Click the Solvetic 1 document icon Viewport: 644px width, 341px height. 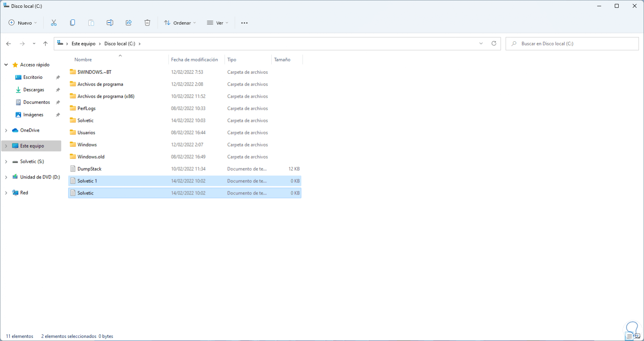[x=73, y=181]
